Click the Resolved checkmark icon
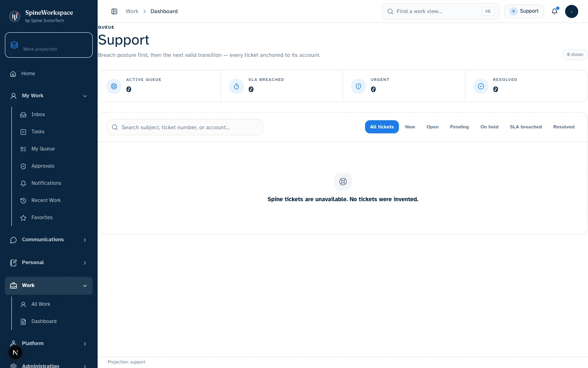This screenshot has width=588, height=368. click(481, 86)
